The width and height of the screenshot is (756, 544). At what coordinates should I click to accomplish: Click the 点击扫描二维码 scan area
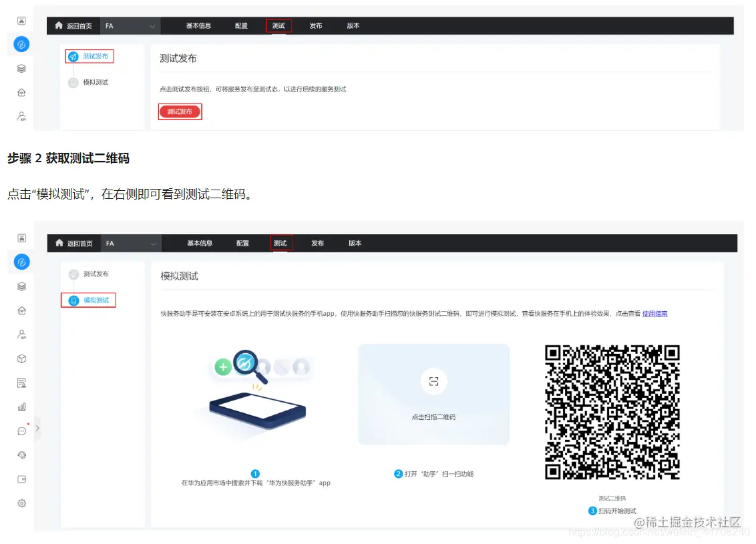(x=433, y=394)
